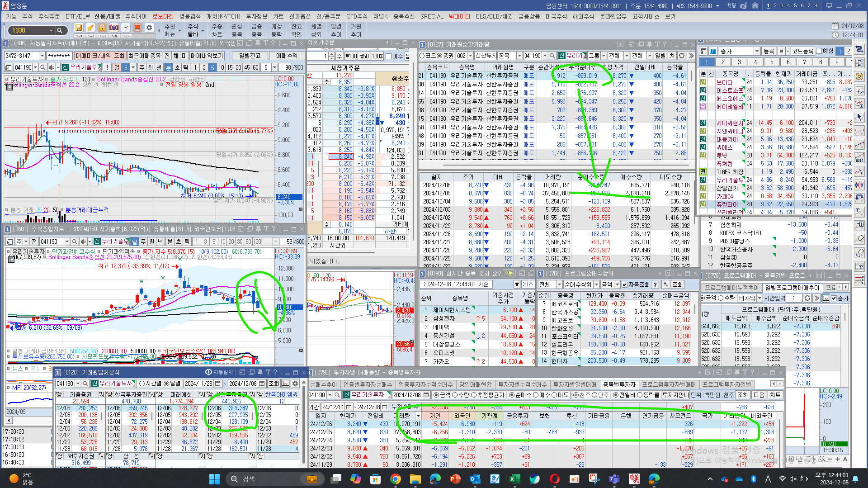Toggle the 미수 checkbox in order window
The width and height of the screenshot is (868, 488).
click(389, 56)
